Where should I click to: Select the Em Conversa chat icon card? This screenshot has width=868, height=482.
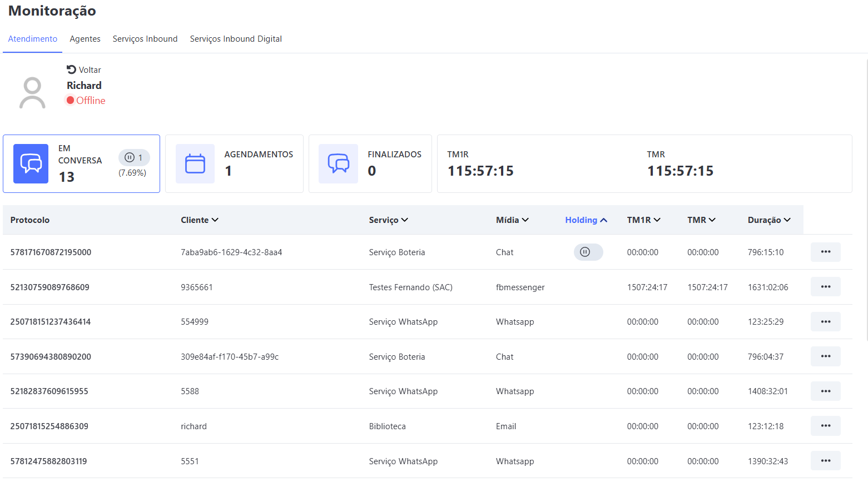click(x=31, y=163)
